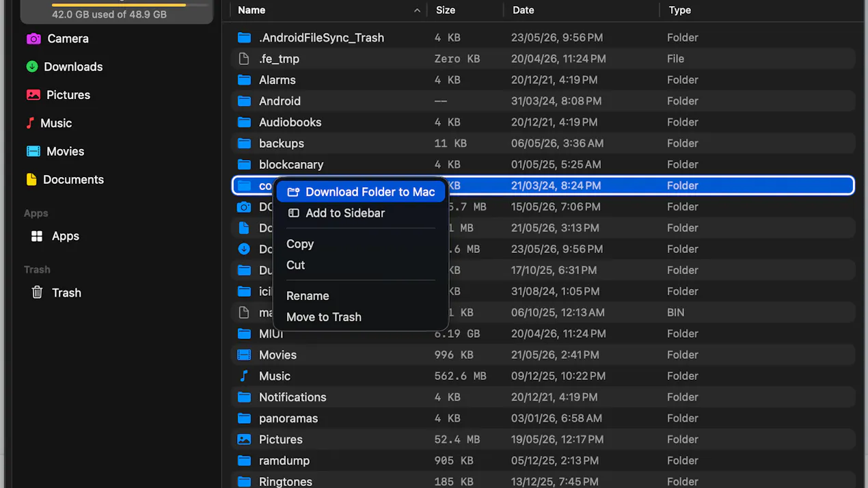Click the '52.4 MB' size of Pictures
This screenshot has width=868, height=488.
457,439
